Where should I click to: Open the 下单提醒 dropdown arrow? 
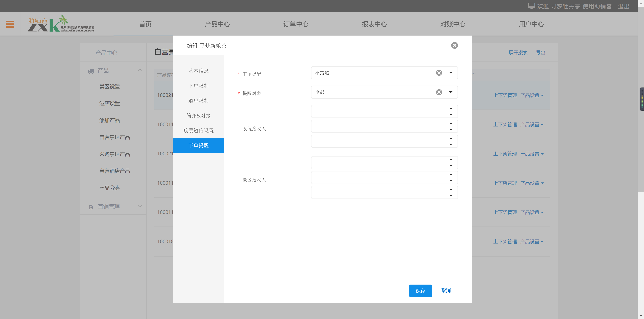[x=450, y=73]
